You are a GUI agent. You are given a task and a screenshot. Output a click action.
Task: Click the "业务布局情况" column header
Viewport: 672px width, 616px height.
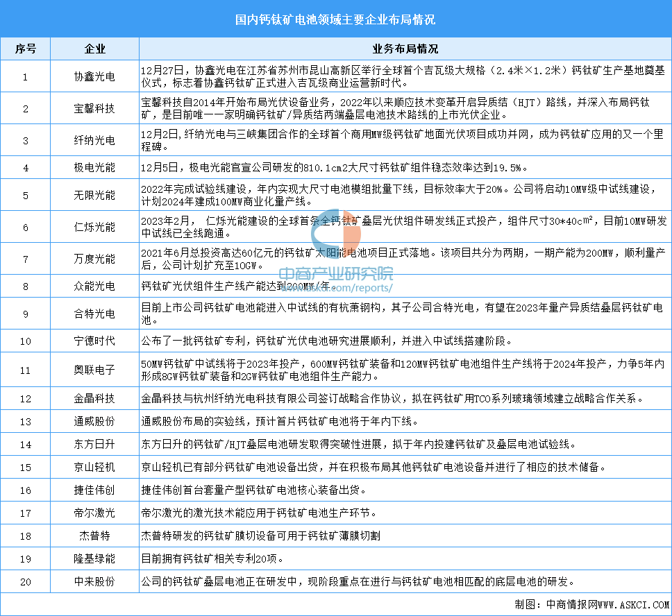pyautogui.click(x=405, y=49)
